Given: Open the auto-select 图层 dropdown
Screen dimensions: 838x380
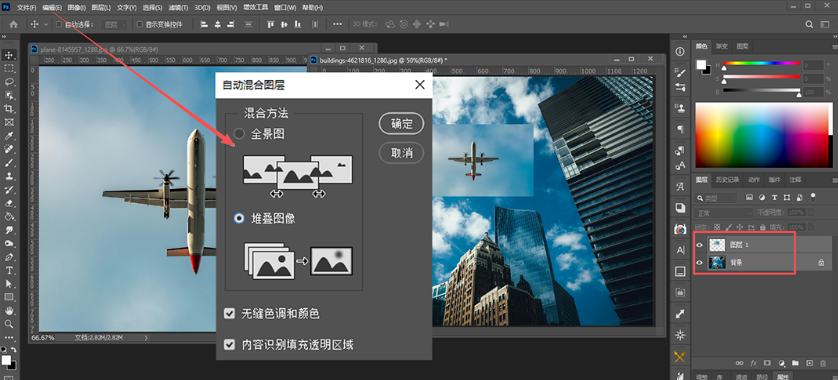Looking at the screenshot, I should click(115, 24).
